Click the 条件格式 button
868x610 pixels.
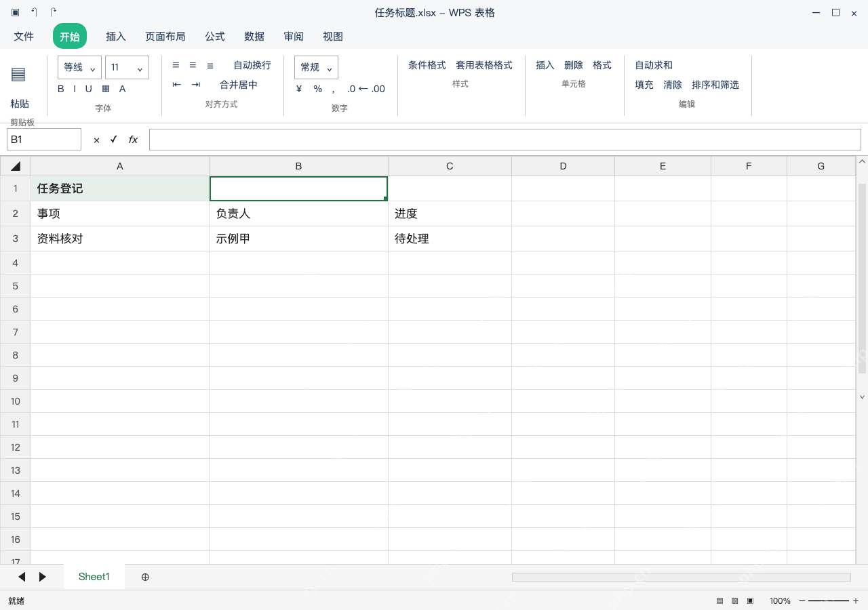point(427,65)
